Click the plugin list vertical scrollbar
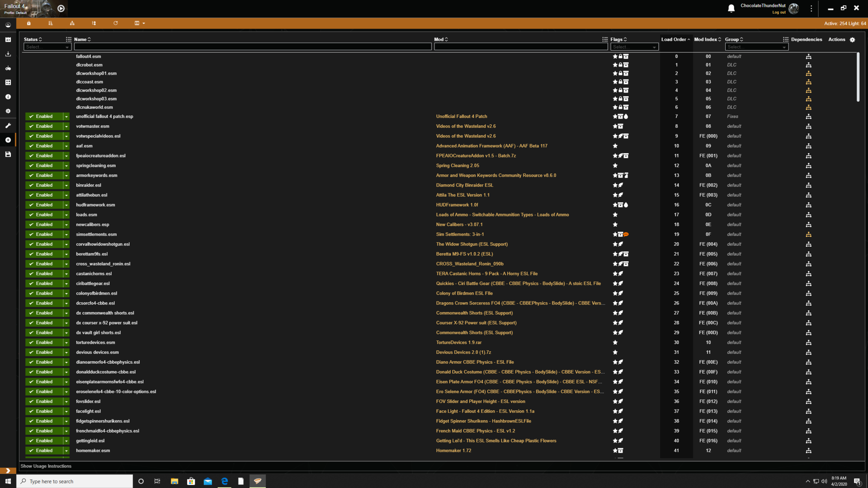 pyautogui.click(x=858, y=77)
